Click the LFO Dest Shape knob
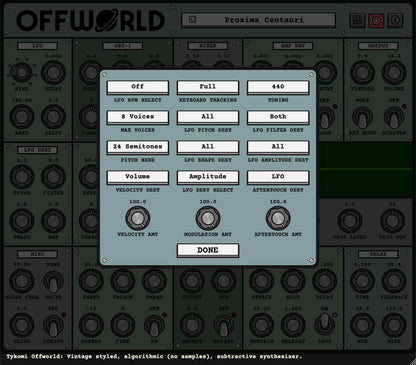 pyautogui.click(x=22, y=221)
